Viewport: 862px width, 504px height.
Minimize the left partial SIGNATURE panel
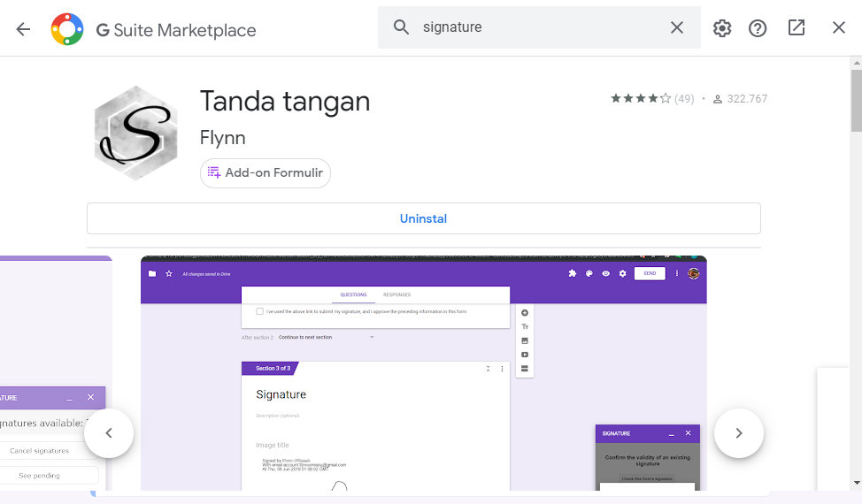click(x=69, y=398)
